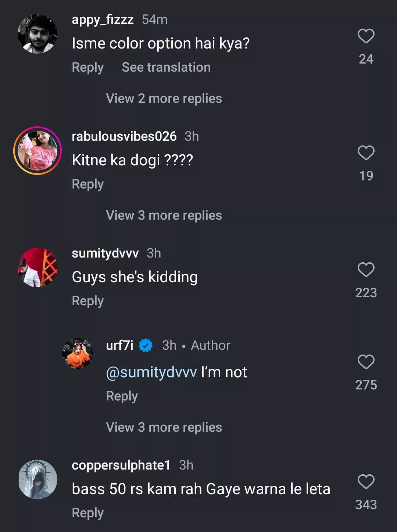397x532 pixels.
Task: Click urf7i's verified badge icon
Action: (x=146, y=345)
